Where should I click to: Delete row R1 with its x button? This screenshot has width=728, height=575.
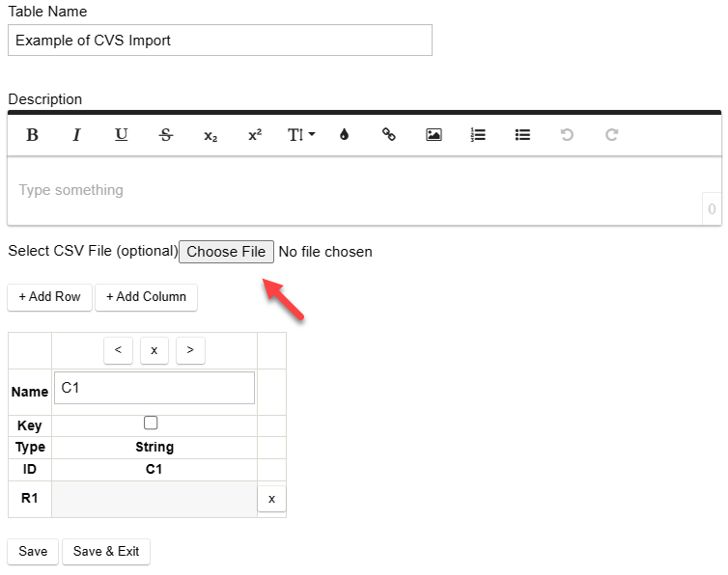[x=271, y=499]
